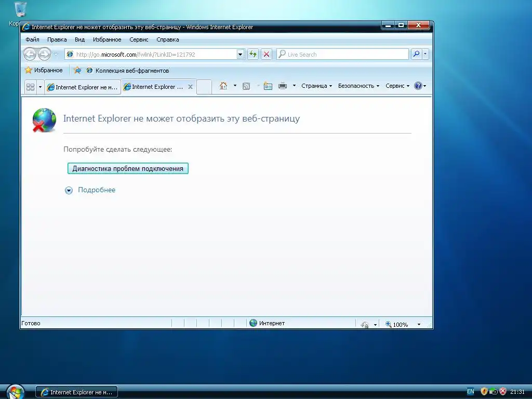The height and width of the screenshot is (399, 532).
Task: Click the 21:31 system clock
Action: point(517,392)
